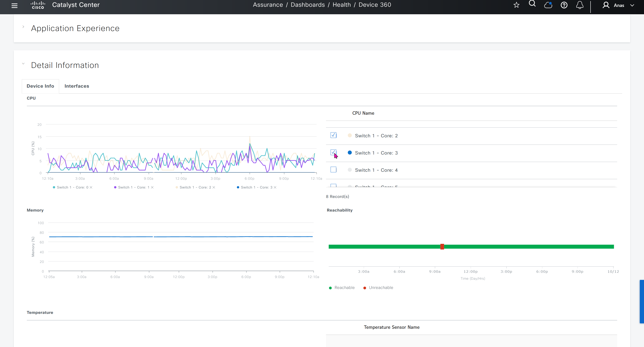Select the Device Info tab

click(40, 86)
